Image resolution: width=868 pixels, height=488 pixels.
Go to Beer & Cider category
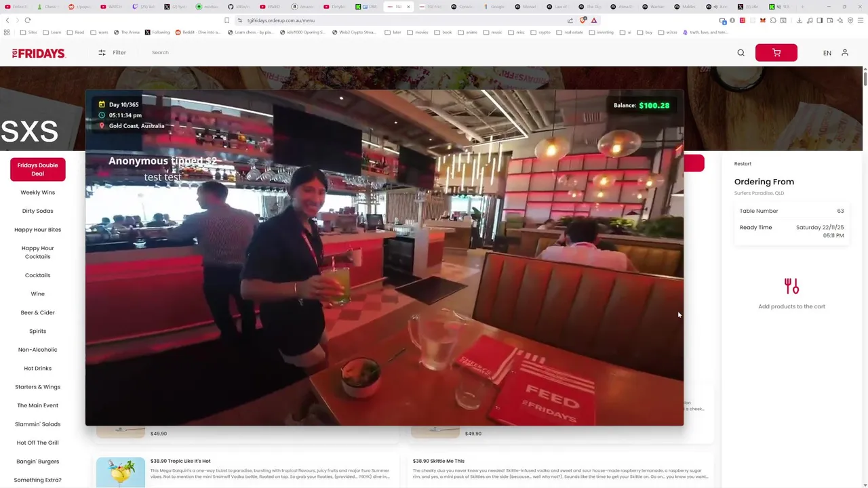click(38, 312)
